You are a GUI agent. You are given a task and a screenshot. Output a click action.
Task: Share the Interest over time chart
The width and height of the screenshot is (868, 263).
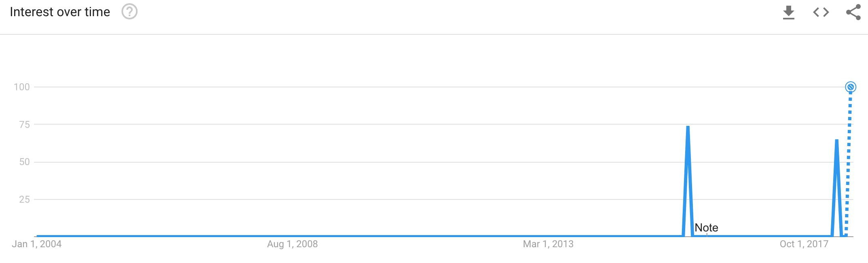(x=853, y=12)
